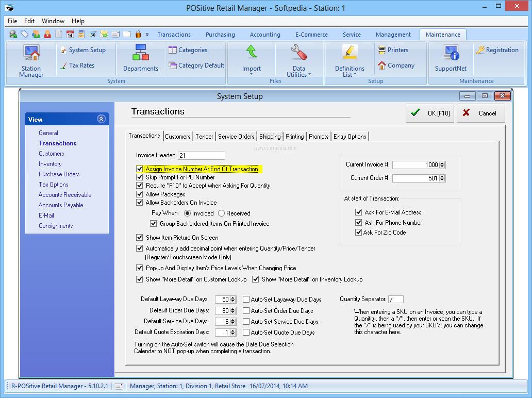
Task: Toggle Skip Prompt For PO Number
Action: tap(139, 177)
